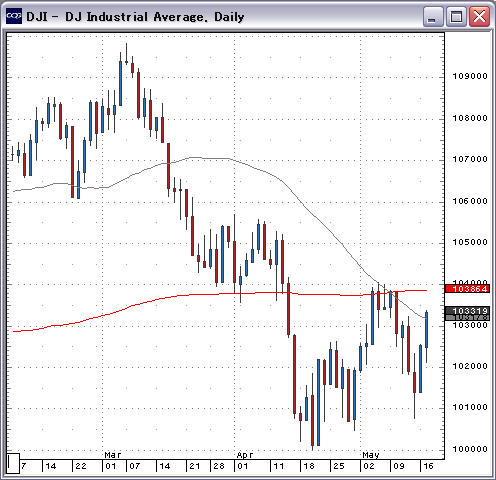Click the 102000 price axis label
The height and width of the screenshot is (480, 496).
[470, 366]
